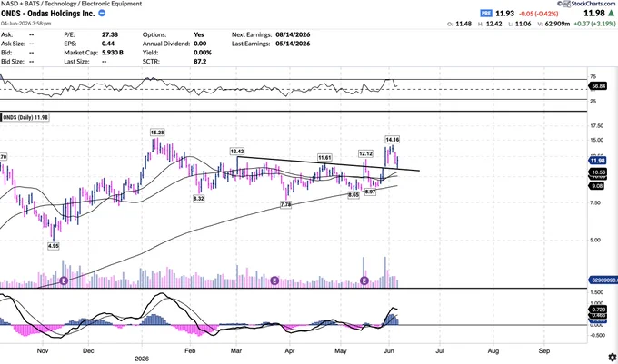Select the open value O: 11.48
The image size is (618, 364).
tap(459, 24)
